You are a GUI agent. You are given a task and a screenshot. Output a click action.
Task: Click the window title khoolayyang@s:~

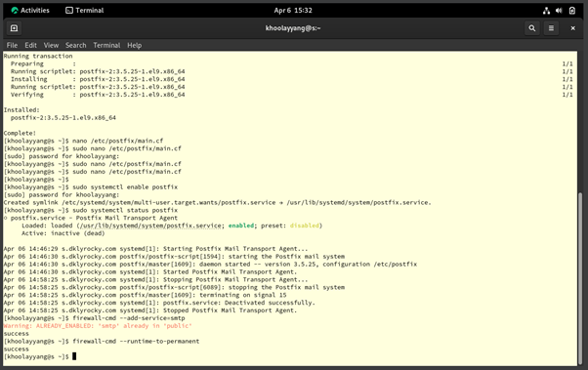pyautogui.click(x=293, y=28)
